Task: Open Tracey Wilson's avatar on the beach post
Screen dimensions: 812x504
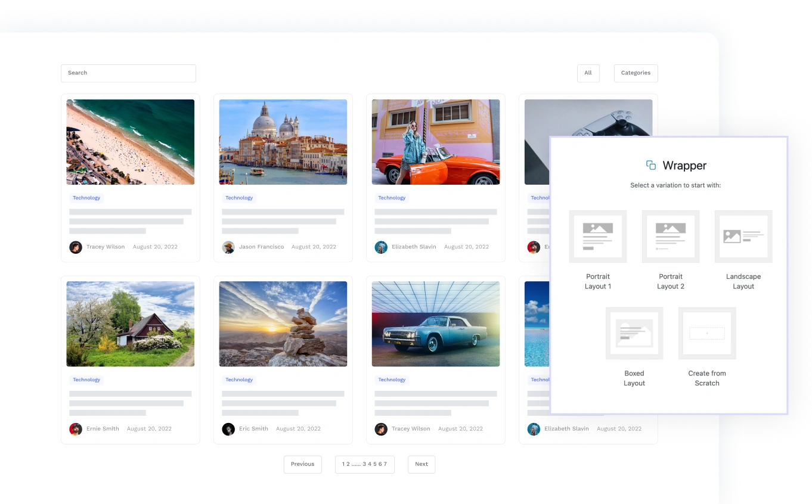Action: pyautogui.click(x=76, y=247)
